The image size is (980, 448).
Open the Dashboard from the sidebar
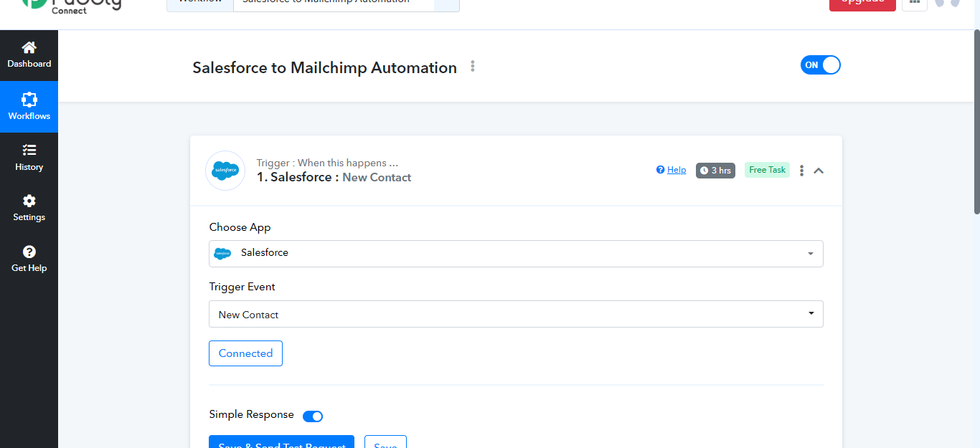29,55
